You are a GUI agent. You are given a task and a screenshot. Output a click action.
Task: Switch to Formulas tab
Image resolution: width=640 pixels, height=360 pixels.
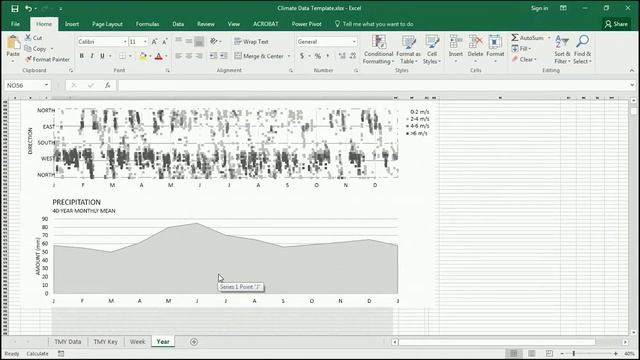tap(147, 24)
